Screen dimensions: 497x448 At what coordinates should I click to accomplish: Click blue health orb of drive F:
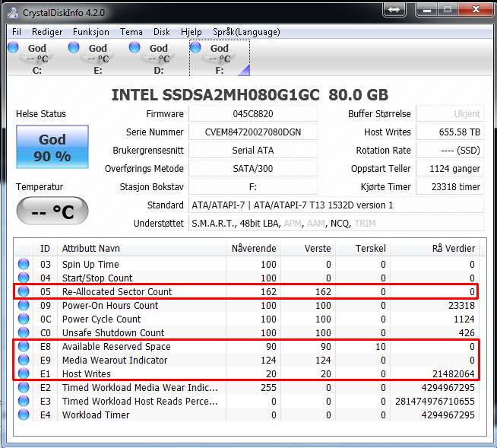[x=195, y=47]
